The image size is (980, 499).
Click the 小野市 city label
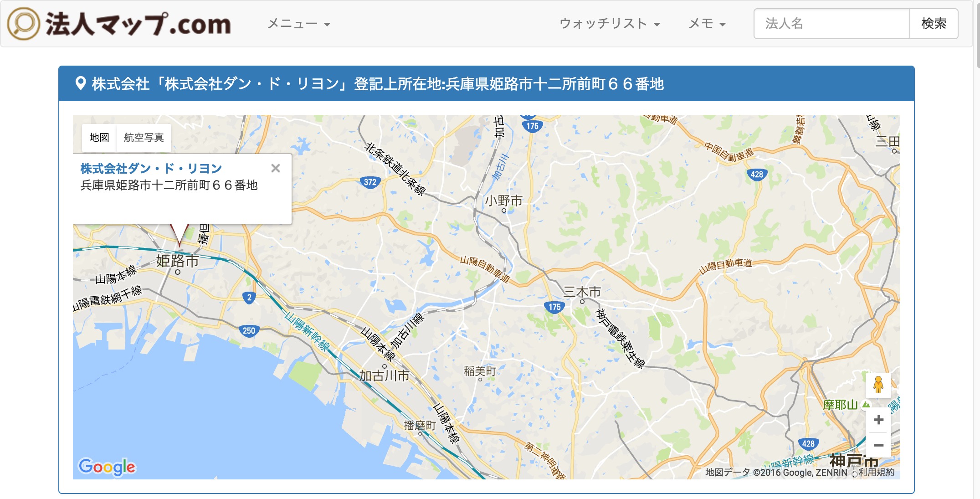pos(503,201)
